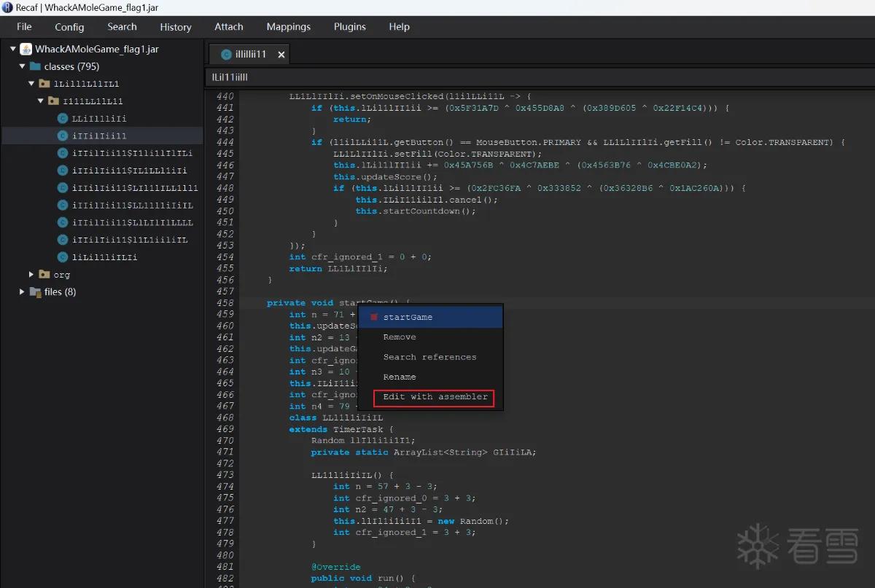Expand the org package node
The image size is (875, 588).
pos(31,275)
